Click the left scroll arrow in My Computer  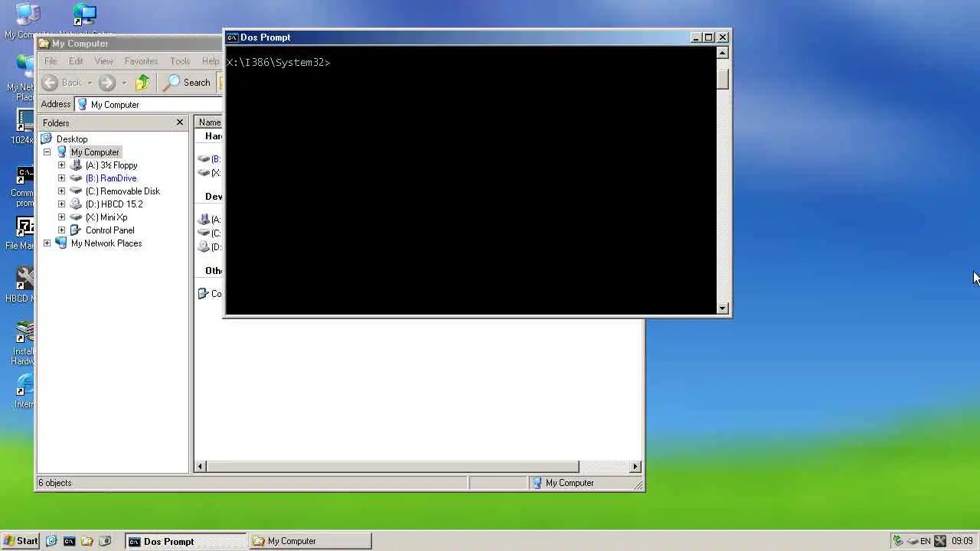[201, 466]
